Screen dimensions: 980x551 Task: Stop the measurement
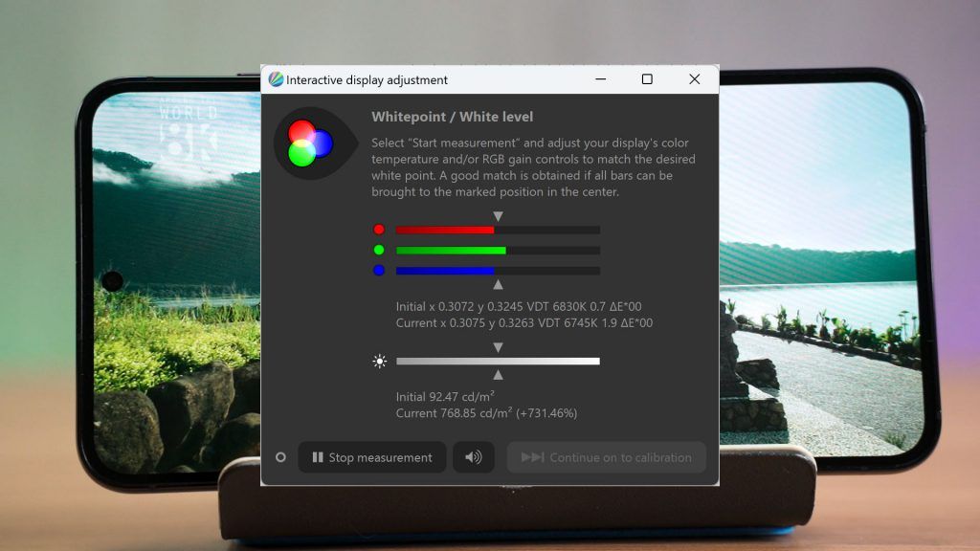(x=372, y=457)
